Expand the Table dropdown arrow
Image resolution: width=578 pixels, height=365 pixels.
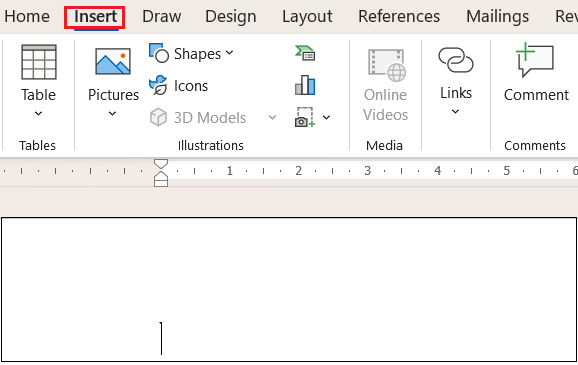tap(38, 114)
